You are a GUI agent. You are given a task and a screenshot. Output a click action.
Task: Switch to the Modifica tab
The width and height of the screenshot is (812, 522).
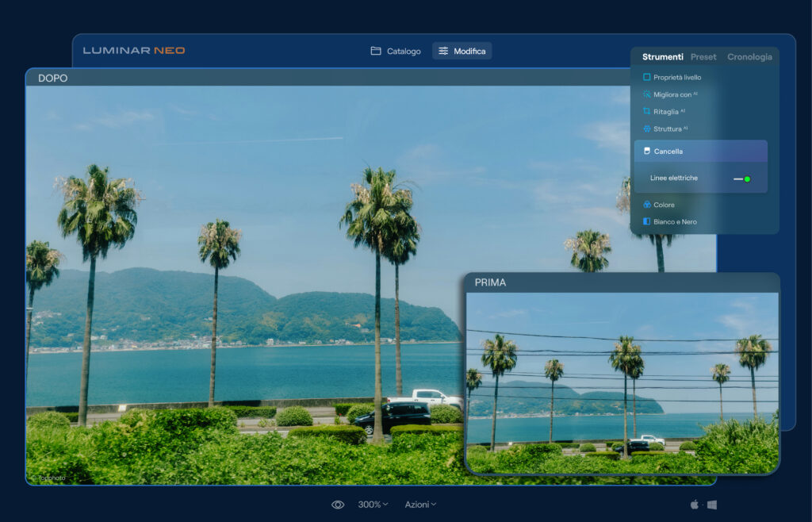[x=462, y=51]
